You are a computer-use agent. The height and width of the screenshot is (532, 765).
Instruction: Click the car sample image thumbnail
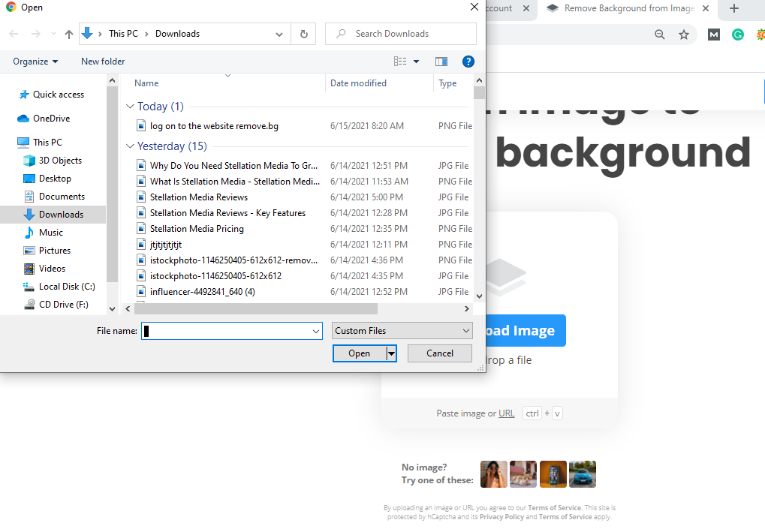tap(583, 473)
